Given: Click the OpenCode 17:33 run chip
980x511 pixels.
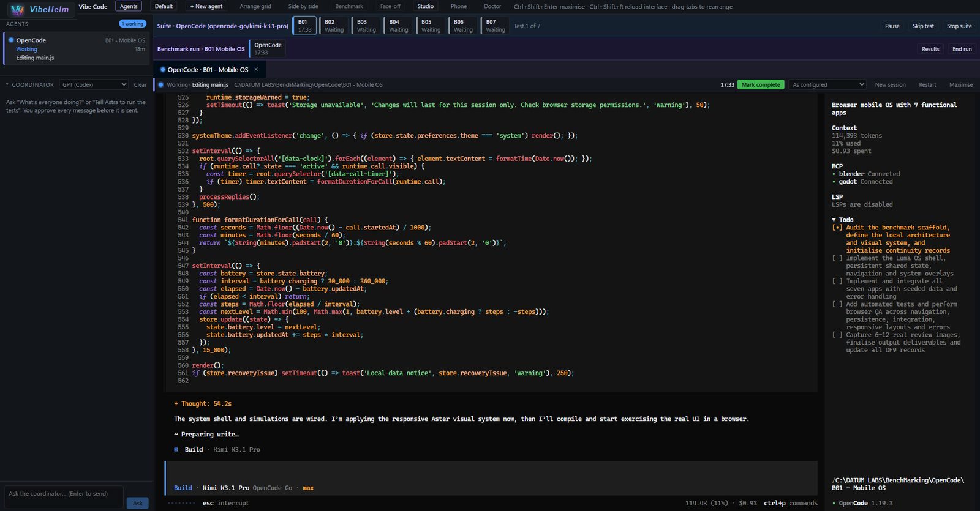Looking at the screenshot, I should tap(268, 48).
